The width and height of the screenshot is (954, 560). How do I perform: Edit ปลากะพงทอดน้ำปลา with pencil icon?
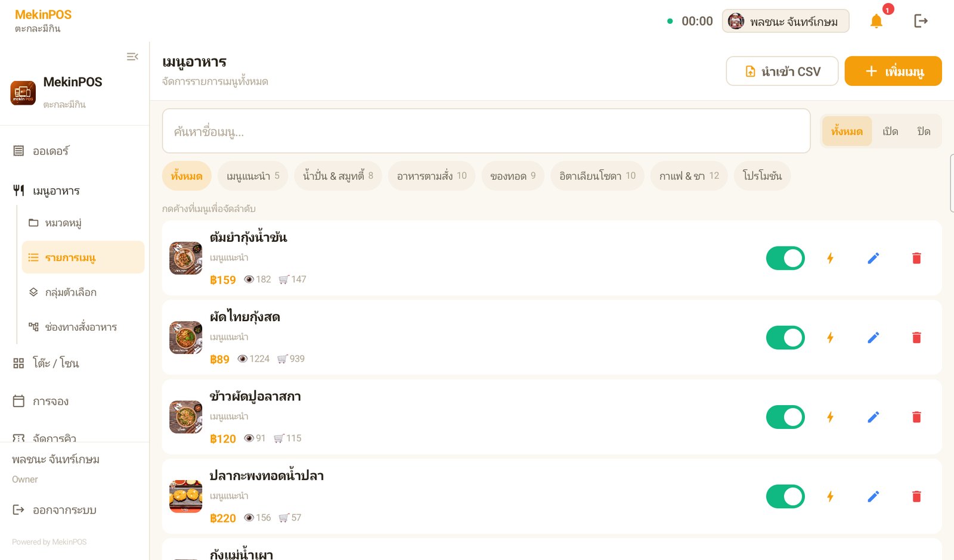(x=873, y=496)
